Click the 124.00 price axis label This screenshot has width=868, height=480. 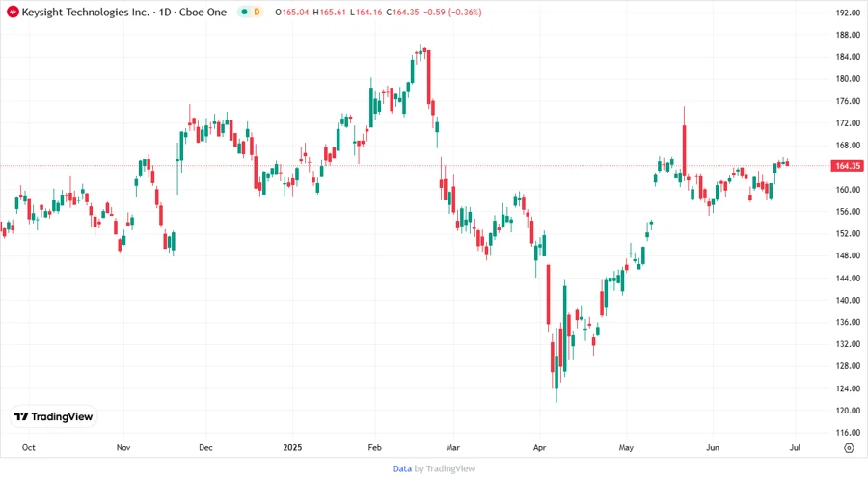[x=848, y=388]
